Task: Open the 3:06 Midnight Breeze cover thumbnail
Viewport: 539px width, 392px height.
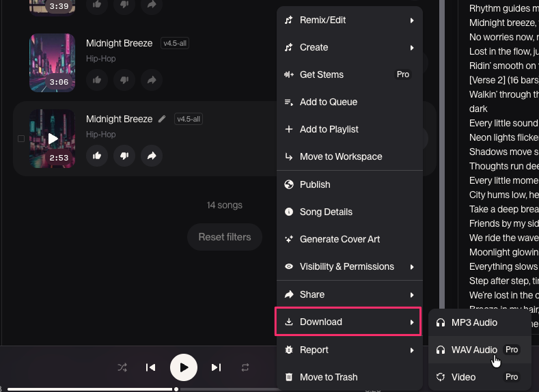Action: coord(53,62)
